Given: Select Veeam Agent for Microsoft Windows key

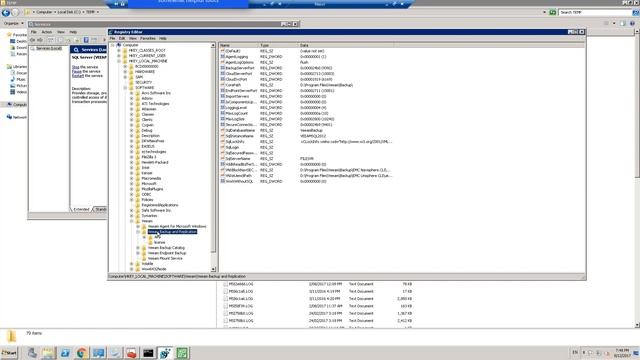Looking at the screenshot, I should tap(177, 226).
